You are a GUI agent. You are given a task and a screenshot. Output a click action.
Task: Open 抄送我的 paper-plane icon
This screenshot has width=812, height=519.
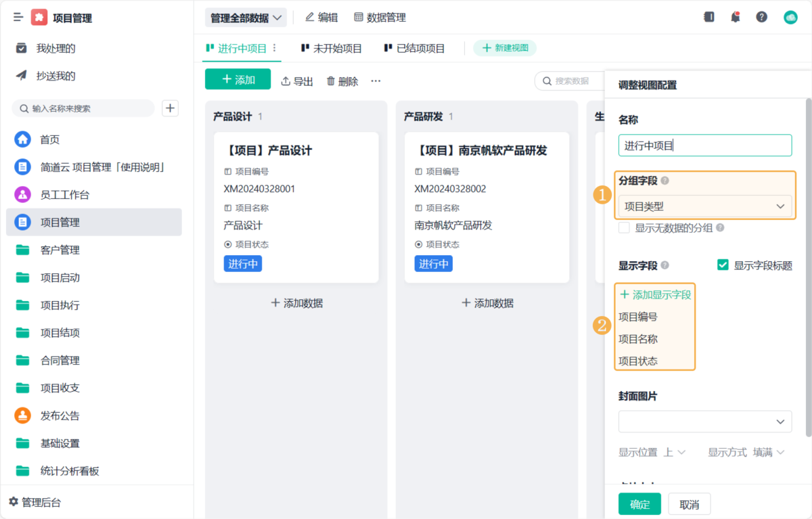pyautogui.click(x=22, y=76)
